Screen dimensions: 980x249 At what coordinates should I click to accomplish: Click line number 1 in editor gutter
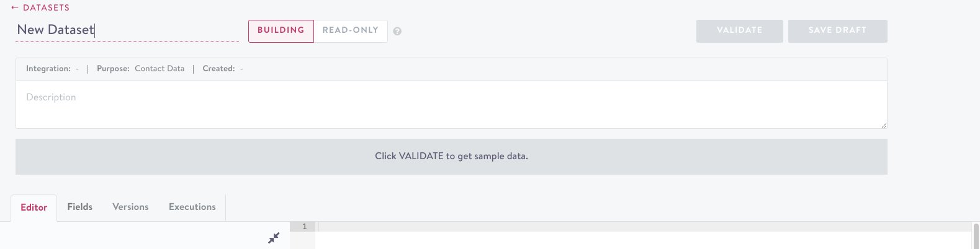point(304,227)
